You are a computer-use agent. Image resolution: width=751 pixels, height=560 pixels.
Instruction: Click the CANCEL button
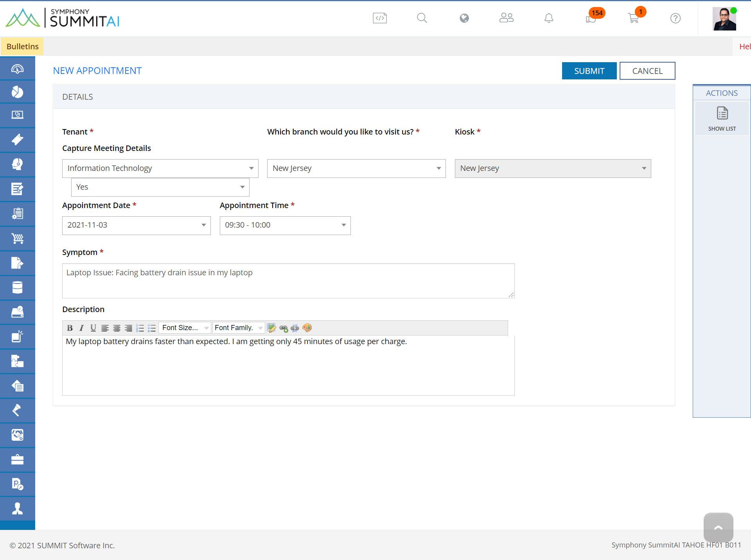pyautogui.click(x=647, y=71)
